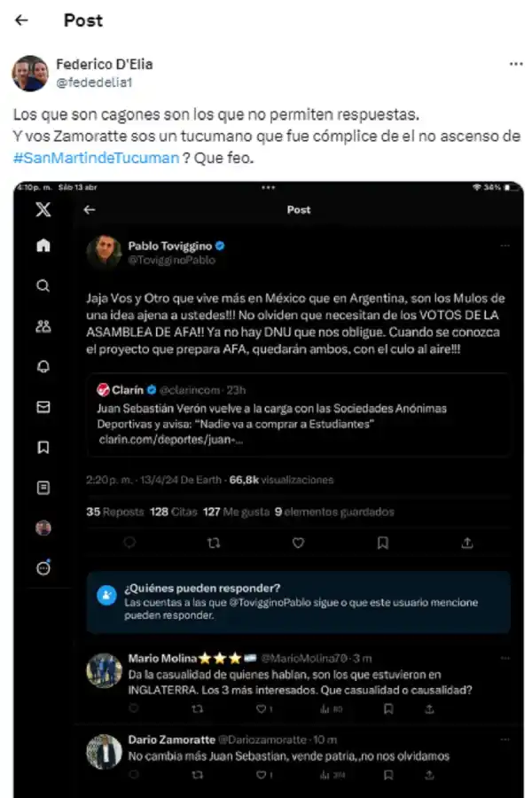This screenshot has width=532, height=798.
Task: Open Messages envelope in the sidebar
Action: (x=43, y=407)
